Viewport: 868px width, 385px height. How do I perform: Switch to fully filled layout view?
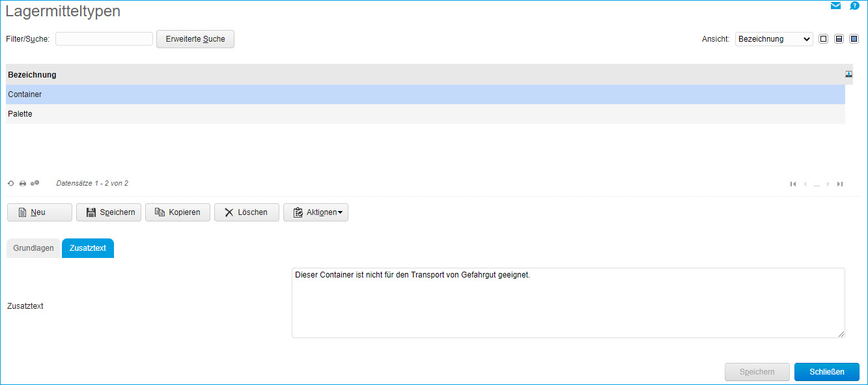coord(854,39)
